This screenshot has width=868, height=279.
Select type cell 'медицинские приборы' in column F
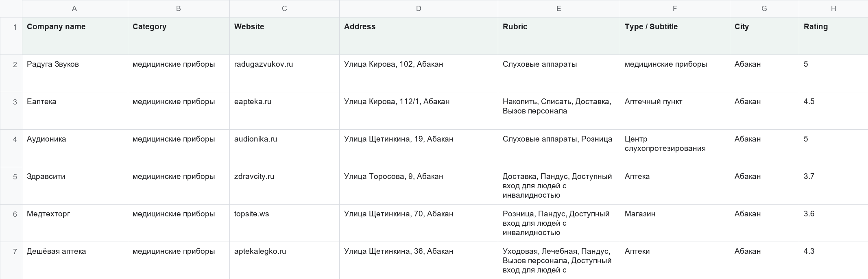(x=675, y=73)
